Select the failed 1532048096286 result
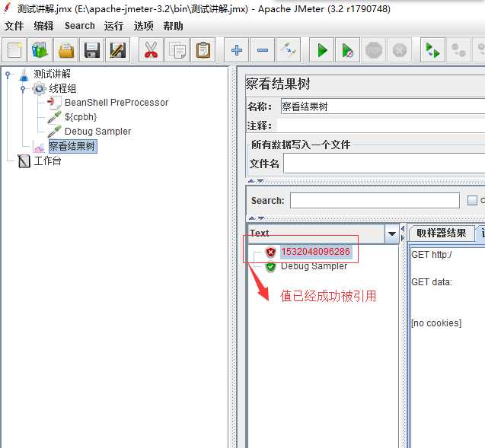The image size is (485, 448). [x=315, y=252]
